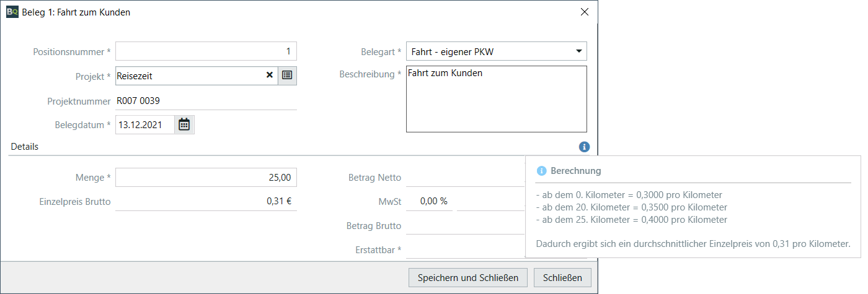Select the Belegdatum date field
The height and width of the screenshot is (294, 868).
click(x=145, y=124)
